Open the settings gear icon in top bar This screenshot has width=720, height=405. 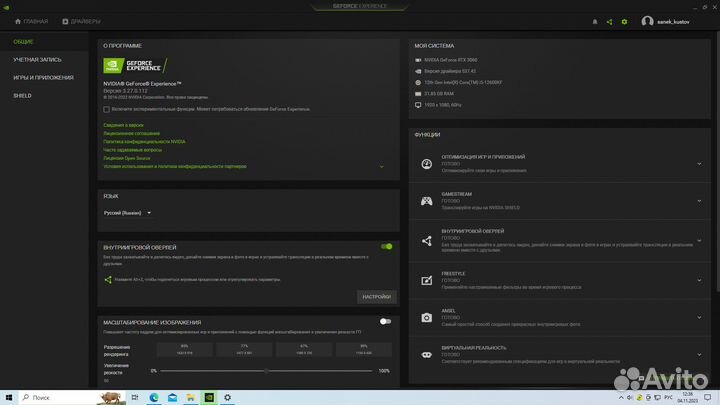[624, 22]
